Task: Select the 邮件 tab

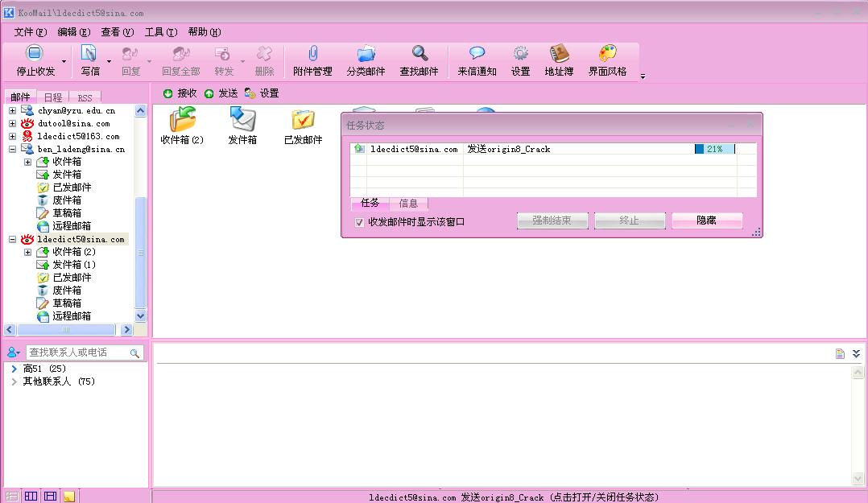Action: pyautogui.click(x=20, y=97)
